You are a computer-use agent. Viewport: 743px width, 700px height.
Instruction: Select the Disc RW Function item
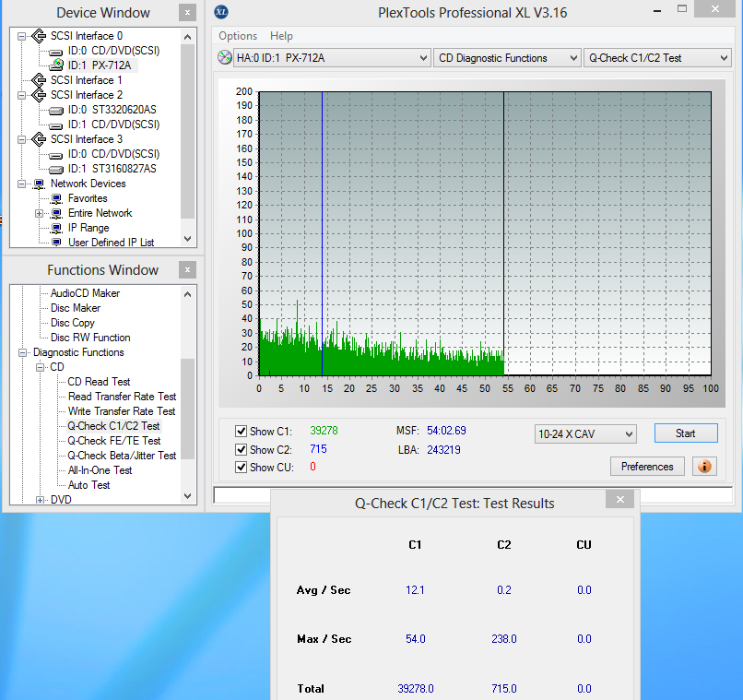pyautogui.click(x=90, y=338)
